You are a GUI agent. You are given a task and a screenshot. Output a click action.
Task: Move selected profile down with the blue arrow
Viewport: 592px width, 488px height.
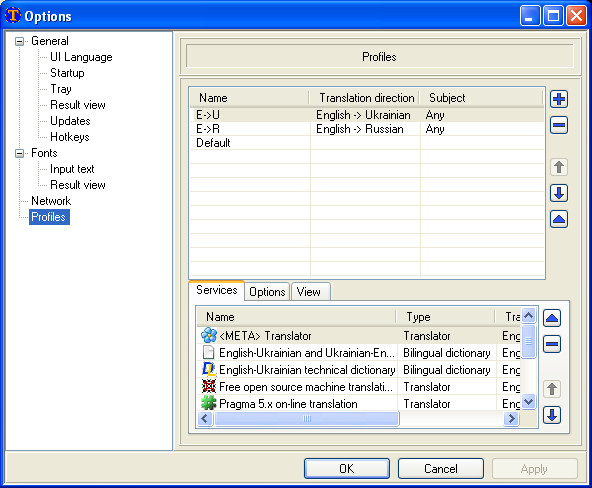pyautogui.click(x=559, y=193)
